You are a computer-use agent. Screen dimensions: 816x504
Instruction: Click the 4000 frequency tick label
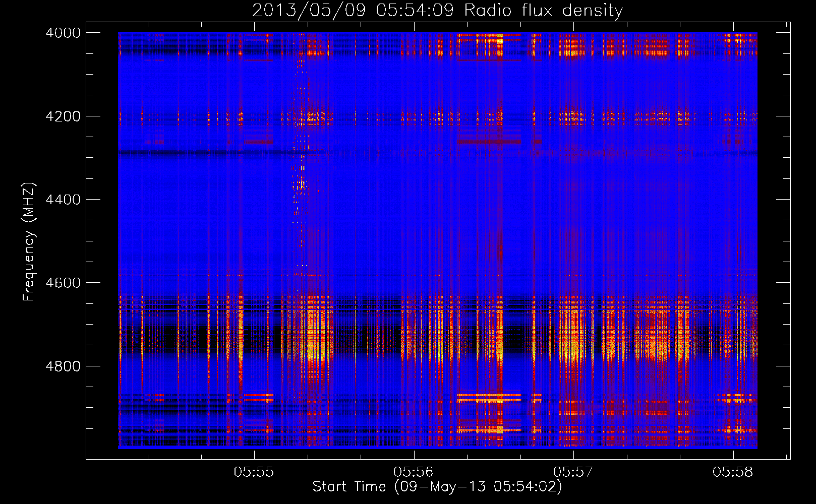tap(63, 33)
